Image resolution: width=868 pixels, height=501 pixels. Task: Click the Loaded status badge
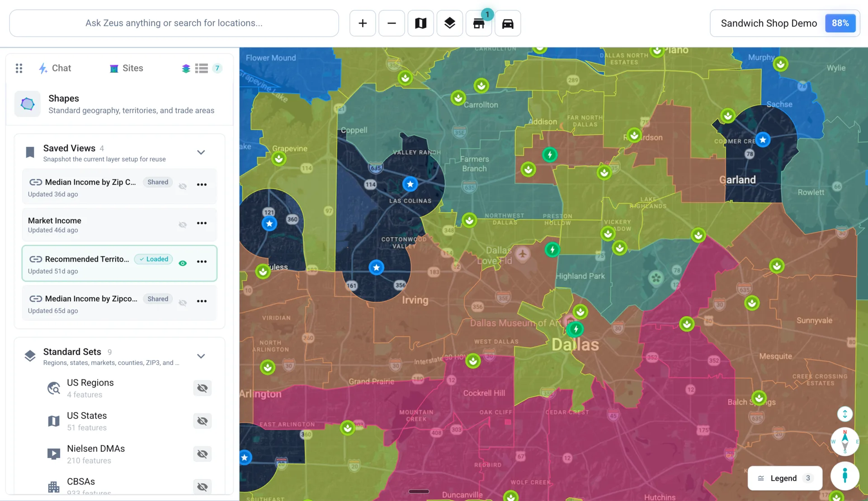pyautogui.click(x=154, y=259)
